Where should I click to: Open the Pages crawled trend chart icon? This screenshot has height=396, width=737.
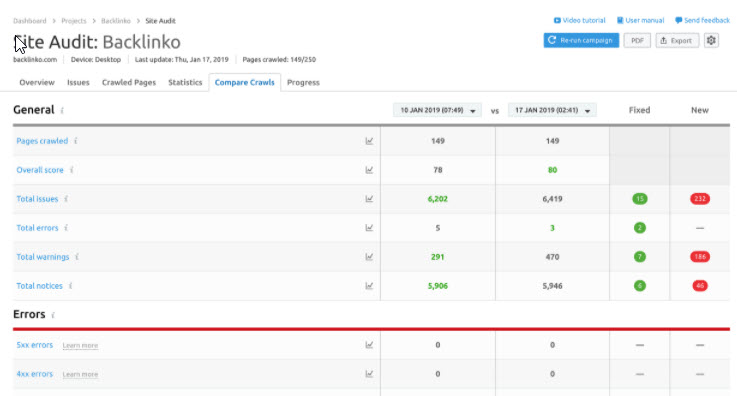point(369,141)
